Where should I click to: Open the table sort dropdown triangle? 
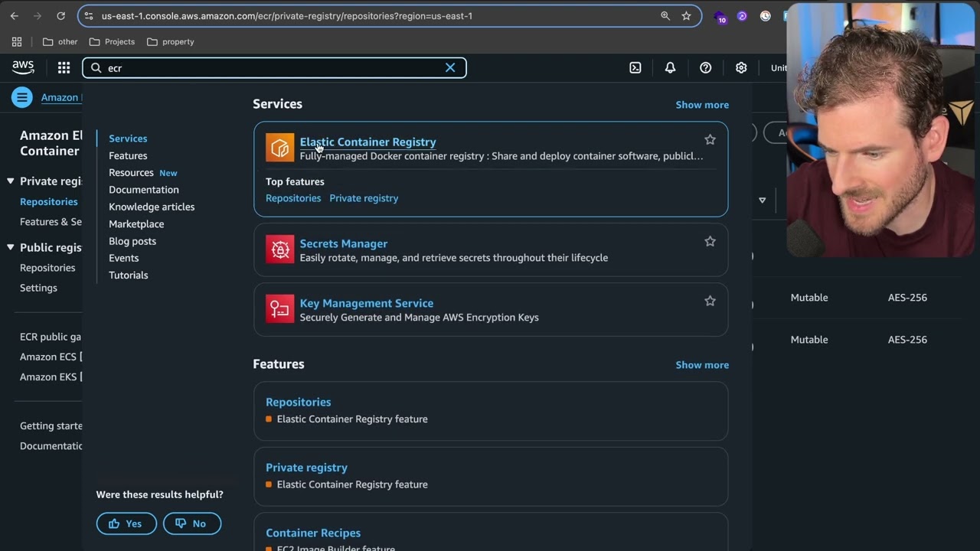(762, 201)
